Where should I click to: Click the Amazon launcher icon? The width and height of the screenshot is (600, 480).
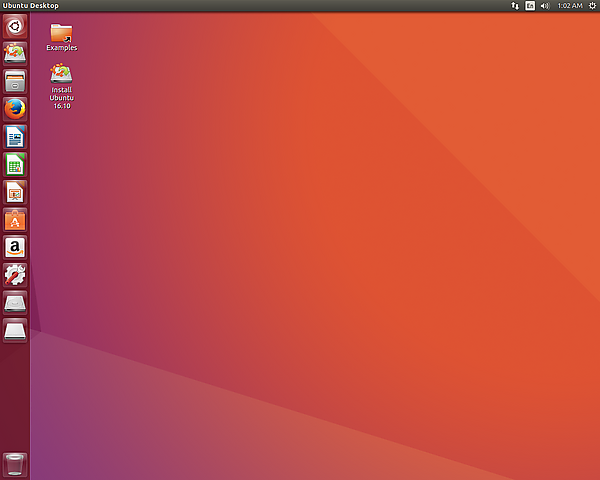click(x=15, y=247)
